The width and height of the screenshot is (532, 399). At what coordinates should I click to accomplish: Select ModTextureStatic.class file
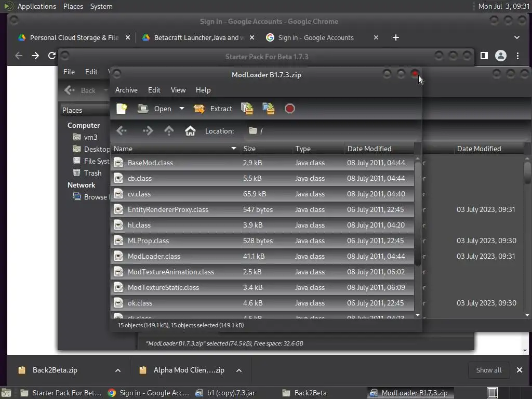point(262,288)
